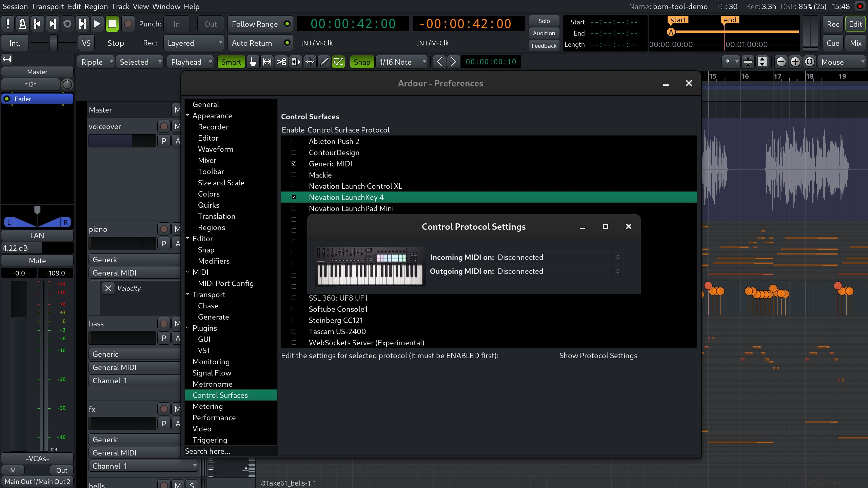Arm the global record button
This screenshot has width=868, height=488.
(x=128, y=24)
